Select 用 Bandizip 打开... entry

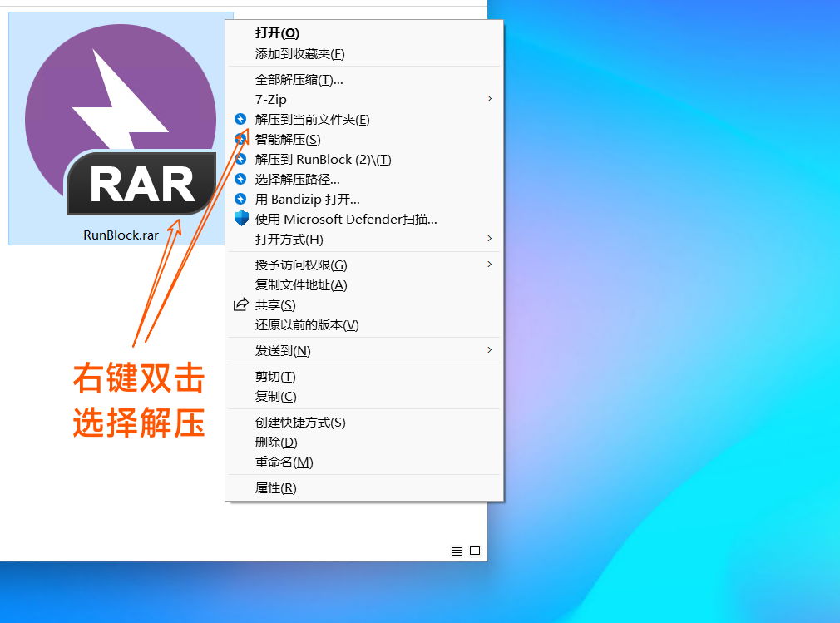click(x=364, y=199)
